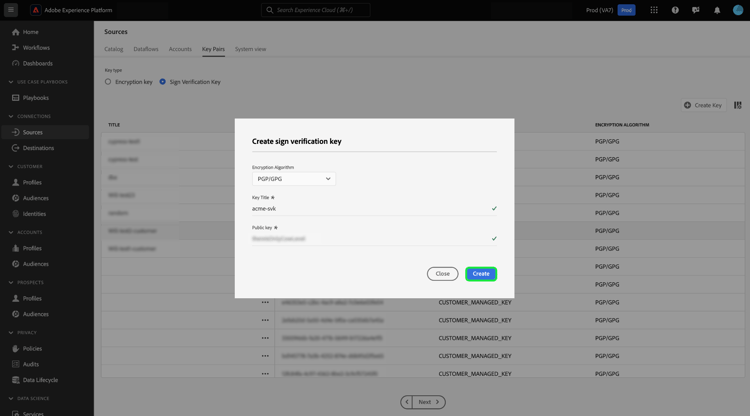The image size is (750, 416).
Task: Switch to the Dataflows tab
Action: [146, 49]
